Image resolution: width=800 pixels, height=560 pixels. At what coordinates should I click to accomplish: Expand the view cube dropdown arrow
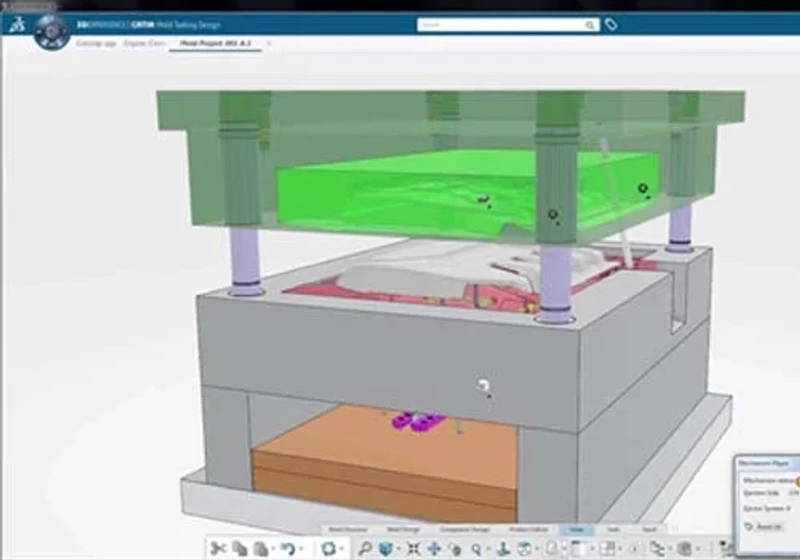click(398, 549)
